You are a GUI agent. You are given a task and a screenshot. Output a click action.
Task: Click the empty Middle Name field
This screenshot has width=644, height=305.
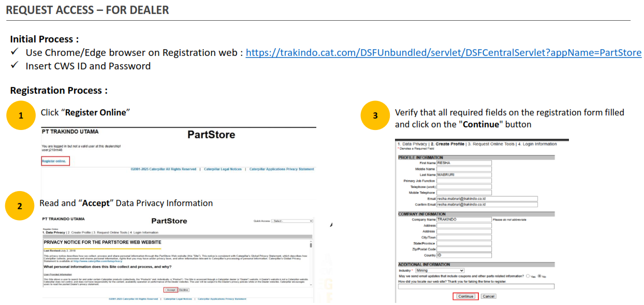(464, 169)
